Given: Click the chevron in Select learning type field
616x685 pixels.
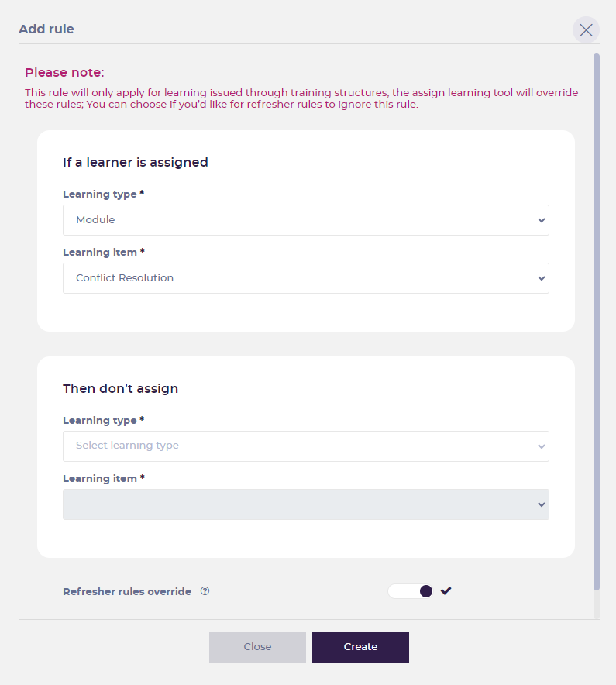Looking at the screenshot, I should click(542, 446).
